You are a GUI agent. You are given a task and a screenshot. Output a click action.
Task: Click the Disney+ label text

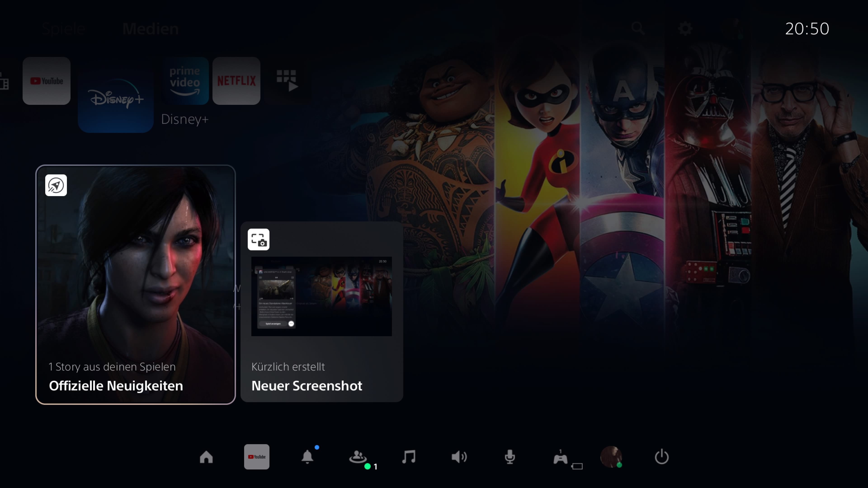[x=185, y=119]
